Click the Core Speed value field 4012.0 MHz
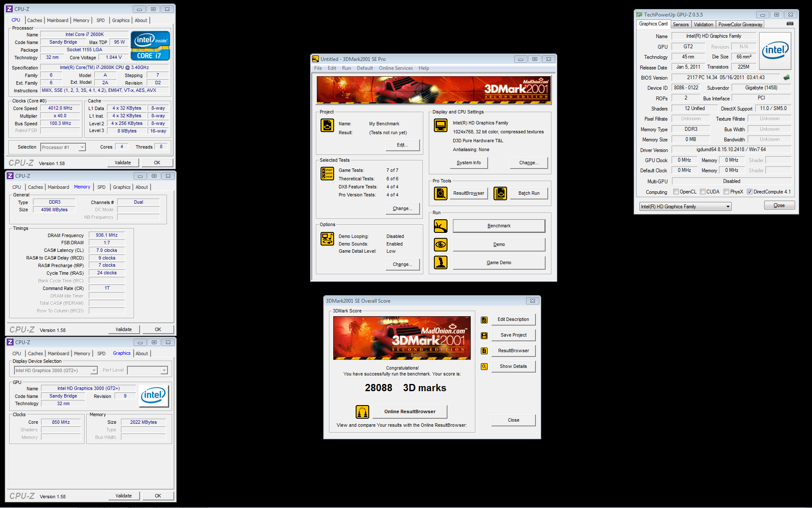Image resolution: width=812 pixels, height=508 pixels. point(60,108)
